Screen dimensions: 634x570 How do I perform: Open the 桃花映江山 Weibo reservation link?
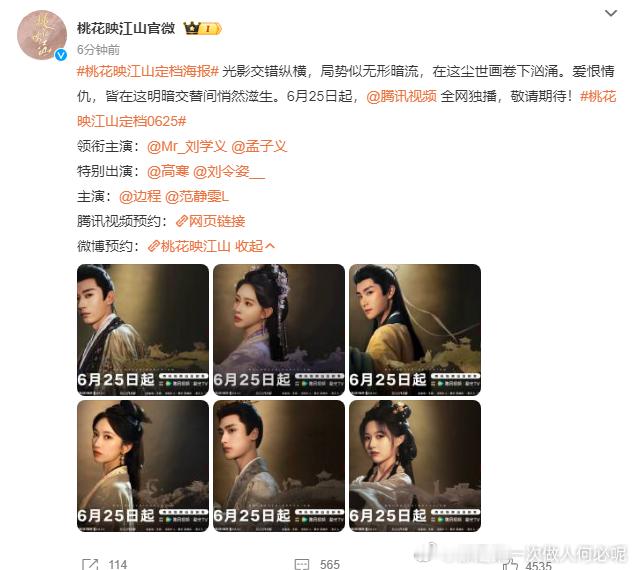(189, 246)
